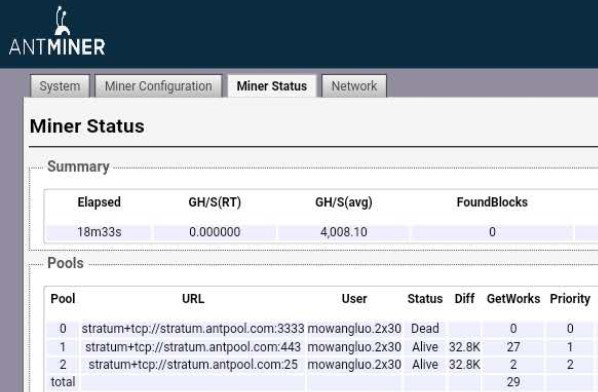Click the Pool column header
Screen dimensions: 598x392
pyautogui.click(x=63, y=299)
